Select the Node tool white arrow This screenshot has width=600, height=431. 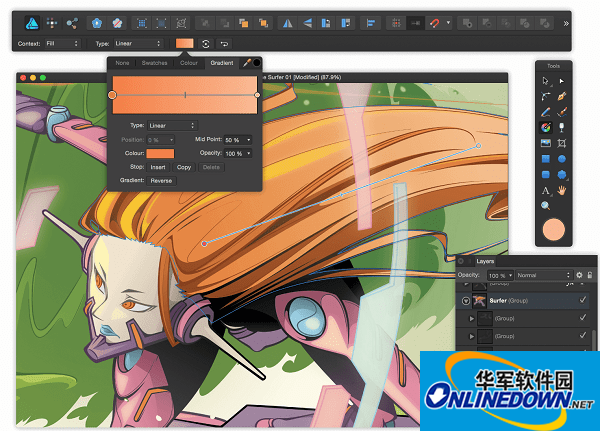coord(561,81)
